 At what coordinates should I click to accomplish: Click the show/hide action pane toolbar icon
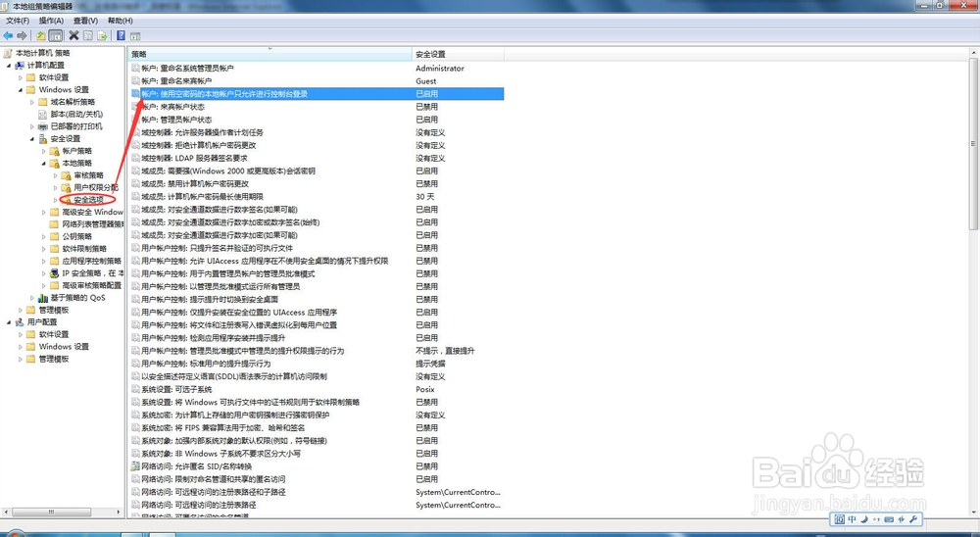[x=135, y=35]
